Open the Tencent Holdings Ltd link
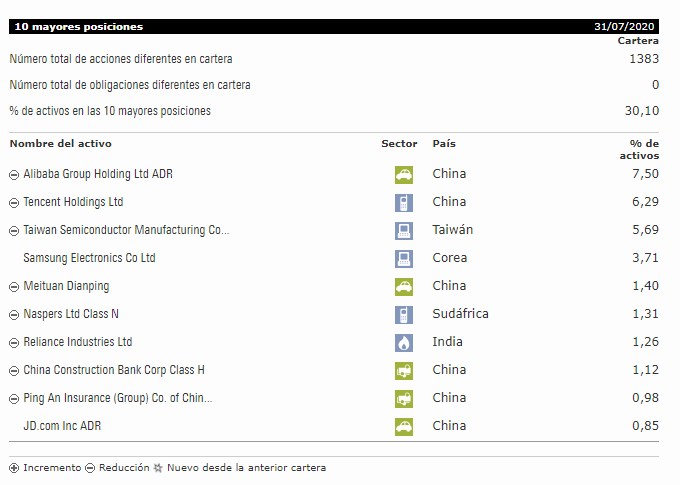The height and width of the screenshot is (485, 680). coord(73,202)
